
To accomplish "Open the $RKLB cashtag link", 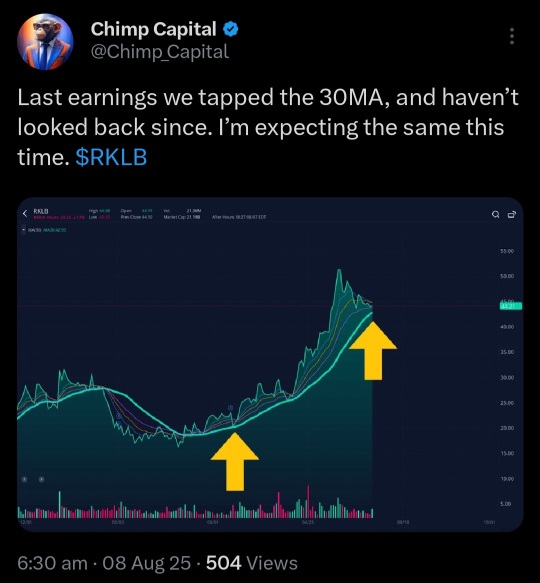I will (x=111, y=157).
